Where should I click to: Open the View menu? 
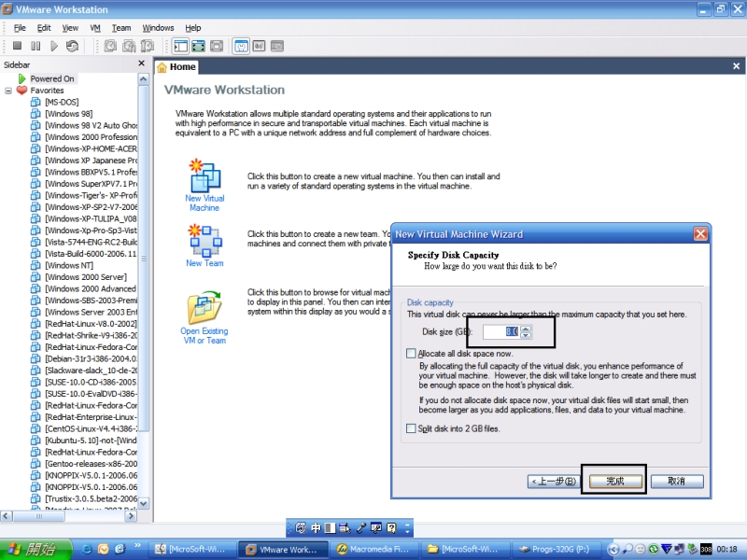[x=70, y=28]
